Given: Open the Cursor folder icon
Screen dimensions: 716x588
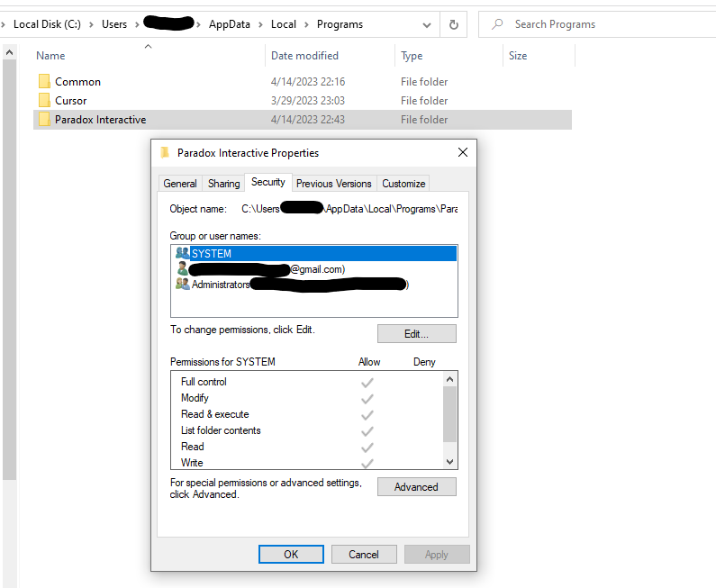Looking at the screenshot, I should [44, 100].
